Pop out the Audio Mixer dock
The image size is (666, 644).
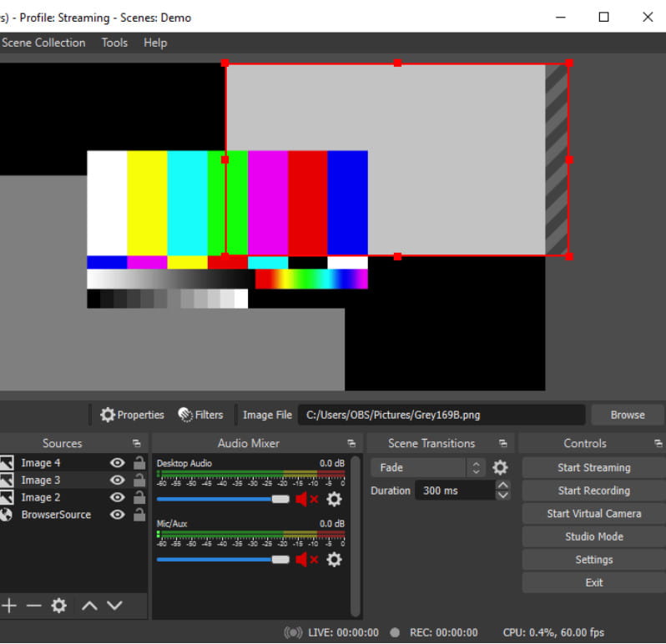click(351, 443)
